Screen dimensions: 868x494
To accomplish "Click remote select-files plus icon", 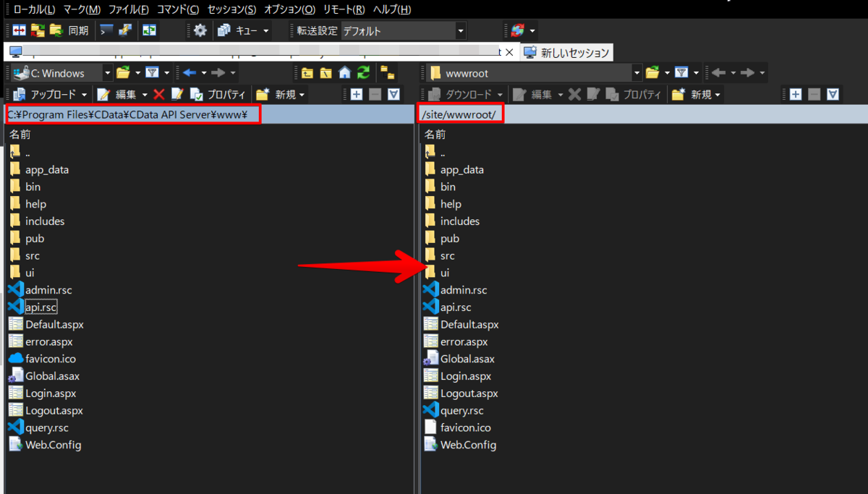I will 796,94.
